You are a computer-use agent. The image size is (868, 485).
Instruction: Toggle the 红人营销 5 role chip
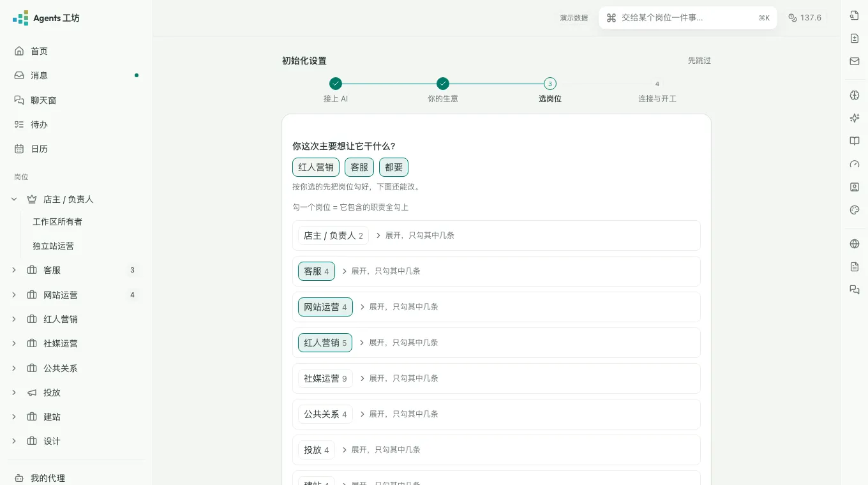point(325,343)
